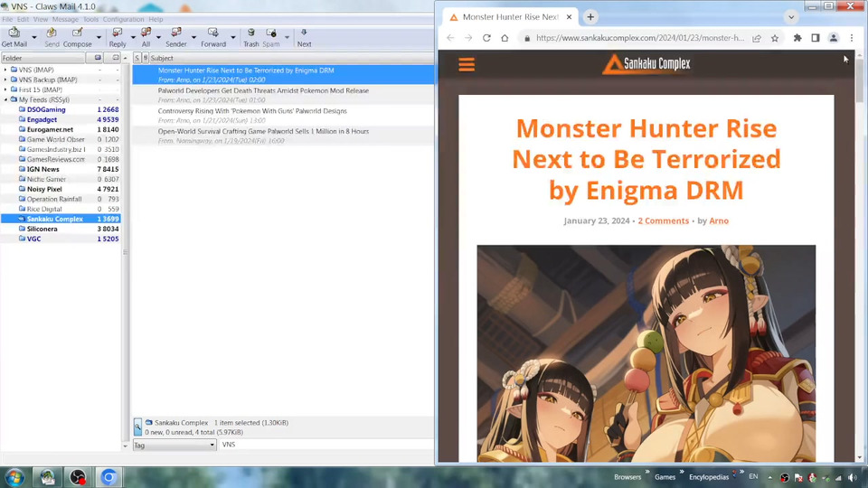Open Palworld Sells 1 Million message

point(283,136)
